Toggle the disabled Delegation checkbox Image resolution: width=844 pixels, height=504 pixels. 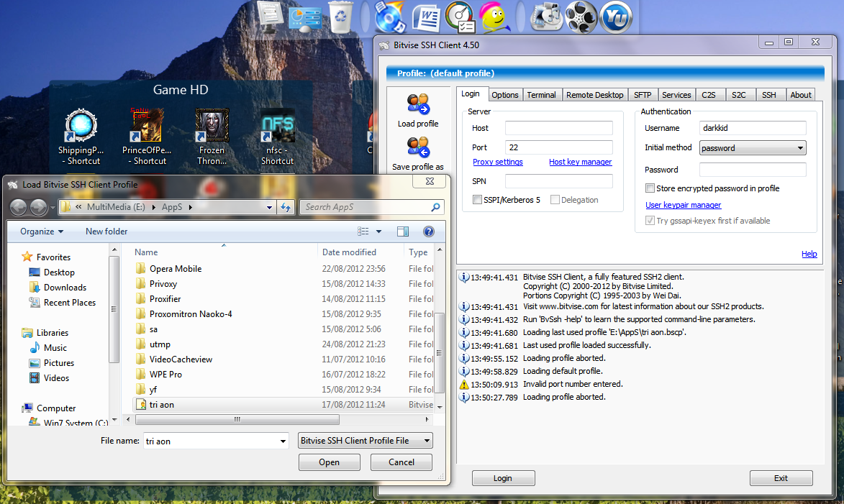click(555, 200)
